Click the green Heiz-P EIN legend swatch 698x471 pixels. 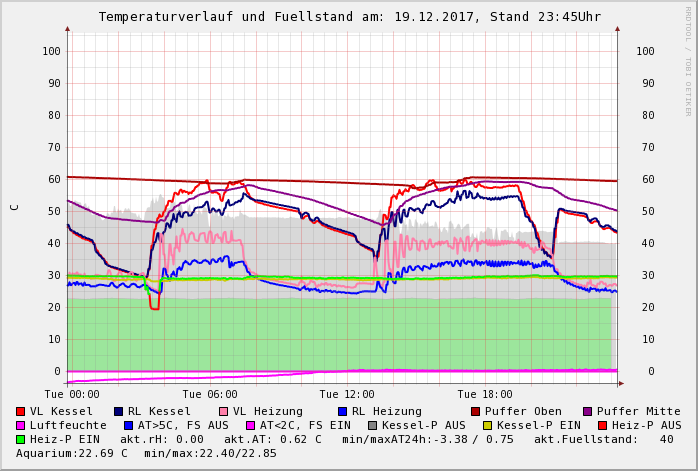pyautogui.click(x=20, y=439)
